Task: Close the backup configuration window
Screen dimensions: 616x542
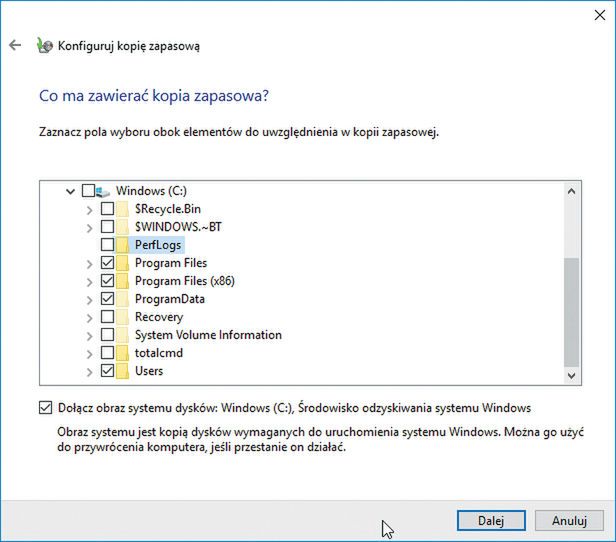Action: tap(600, 15)
